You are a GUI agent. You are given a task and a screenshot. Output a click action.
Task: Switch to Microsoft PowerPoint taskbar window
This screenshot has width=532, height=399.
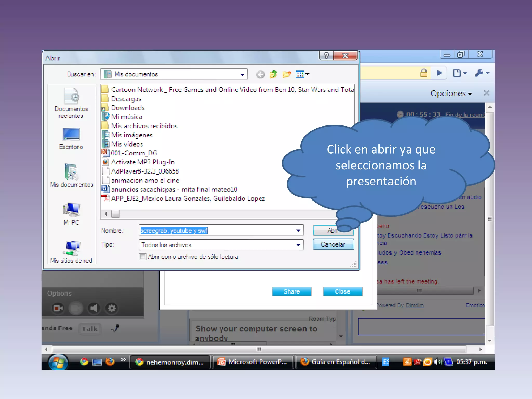(253, 362)
